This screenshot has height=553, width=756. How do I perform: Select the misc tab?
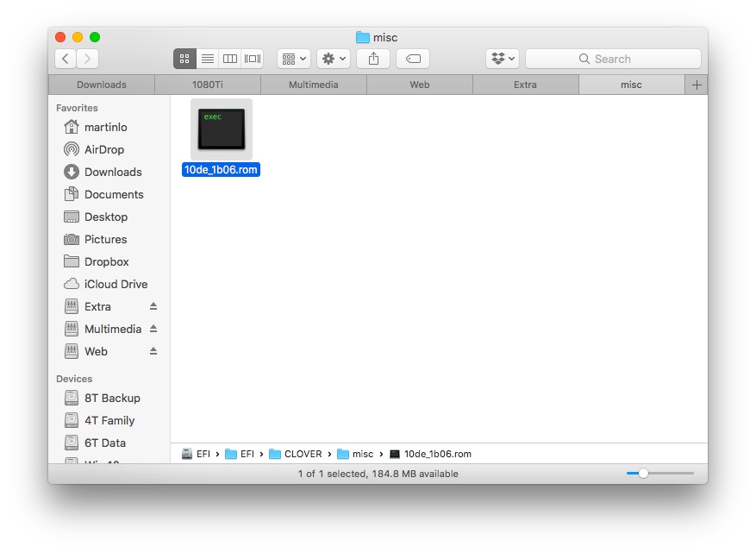632,85
